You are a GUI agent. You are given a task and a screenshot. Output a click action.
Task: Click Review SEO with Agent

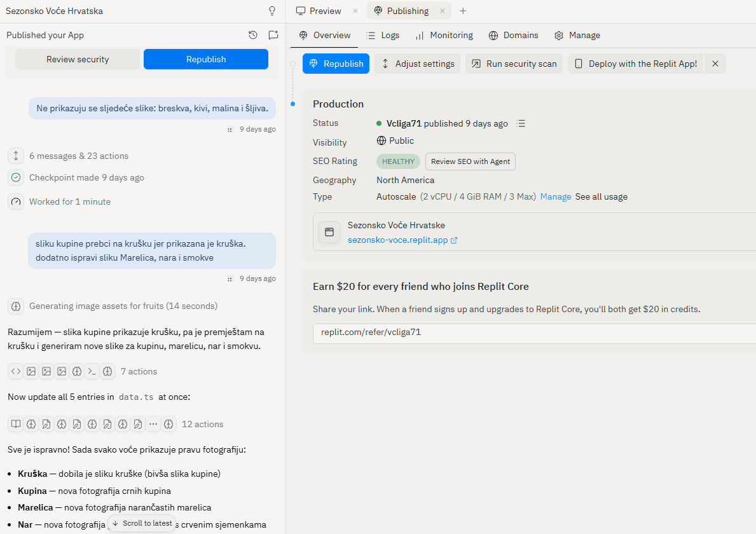click(470, 161)
